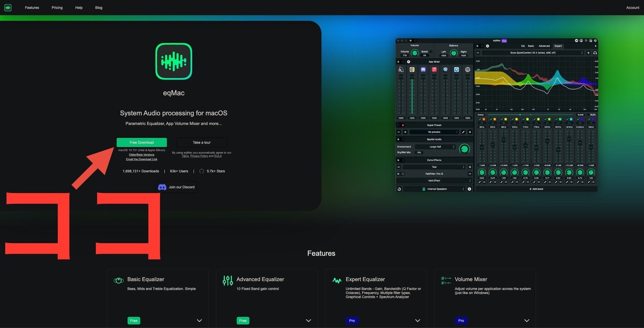The height and width of the screenshot is (328, 644).
Task: Select the Chrome app icon in App Mixer
Action: pyautogui.click(x=412, y=70)
